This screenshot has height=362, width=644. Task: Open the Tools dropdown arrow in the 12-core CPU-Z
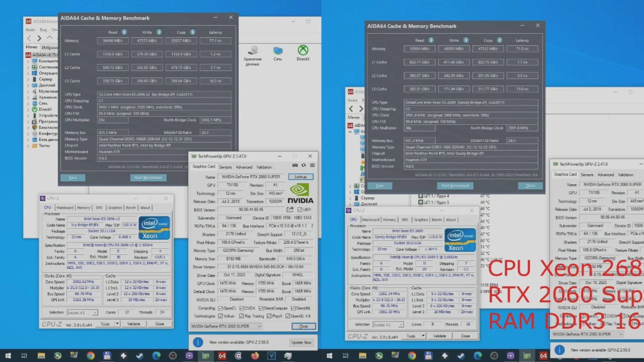tap(117, 324)
